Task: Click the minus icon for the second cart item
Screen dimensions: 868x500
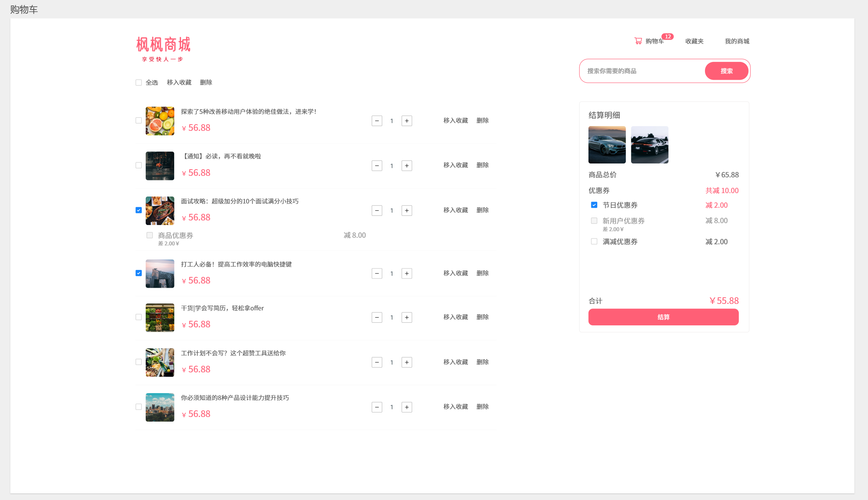Action: click(377, 166)
